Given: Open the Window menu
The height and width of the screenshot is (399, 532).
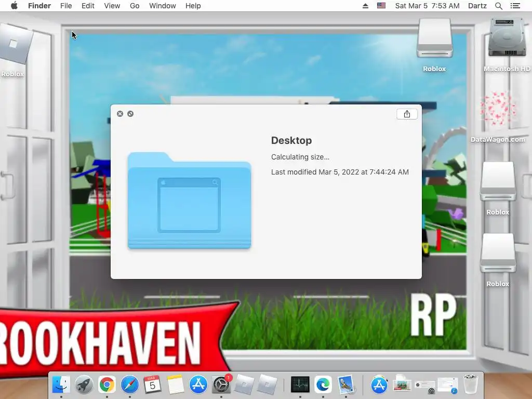Looking at the screenshot, I should pos(163,6).
